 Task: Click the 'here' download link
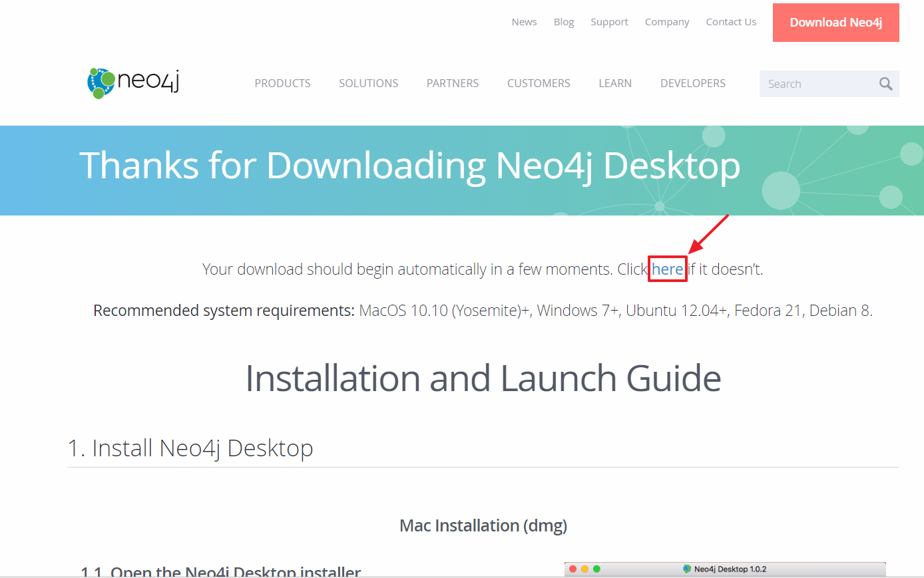pyautogui.click(x=668, y=269)
